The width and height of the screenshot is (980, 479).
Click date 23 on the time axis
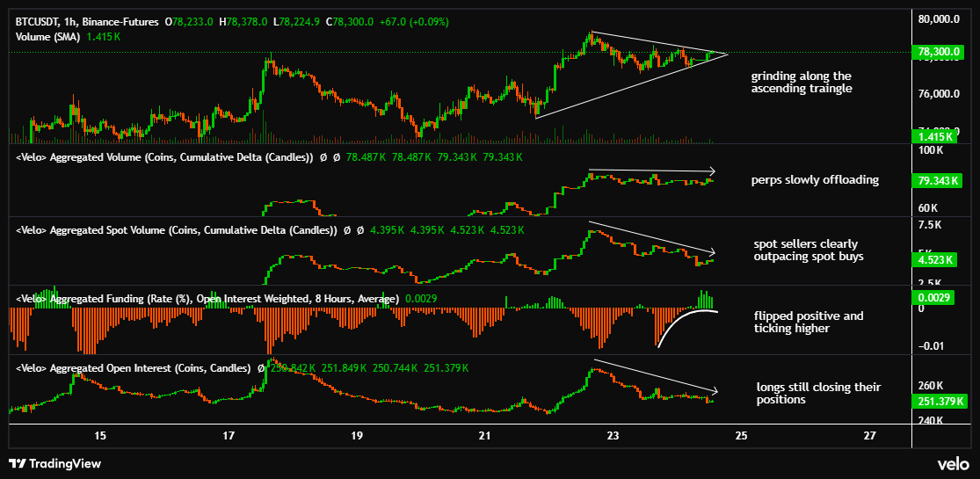613,435
